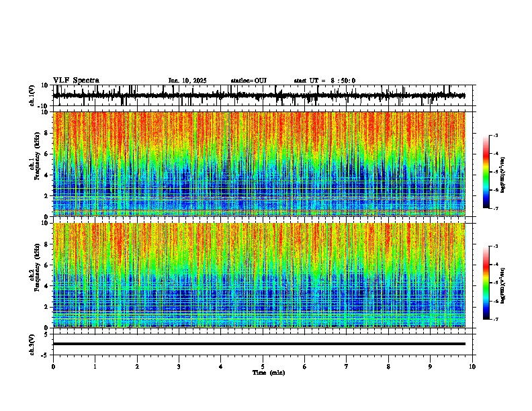Click the "6" minute tick on time axis
Screen dimensions: 532x411
coord(305,367)
